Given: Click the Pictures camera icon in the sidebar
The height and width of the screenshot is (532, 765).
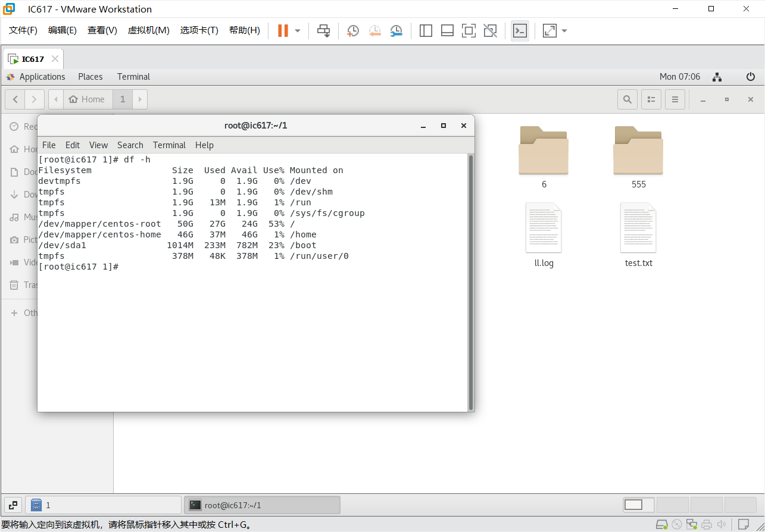Looking at the screenshot, I should click(x=14, y=240).
